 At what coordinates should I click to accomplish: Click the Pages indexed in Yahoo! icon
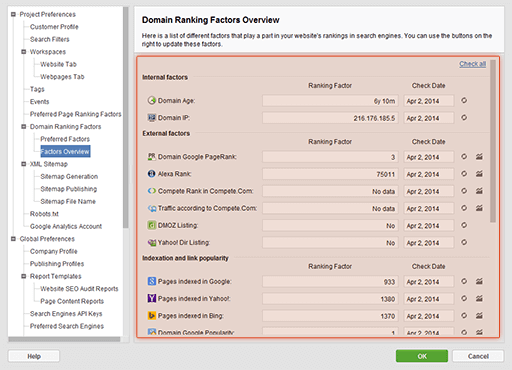pyautogui.click(x=152, y=298)
